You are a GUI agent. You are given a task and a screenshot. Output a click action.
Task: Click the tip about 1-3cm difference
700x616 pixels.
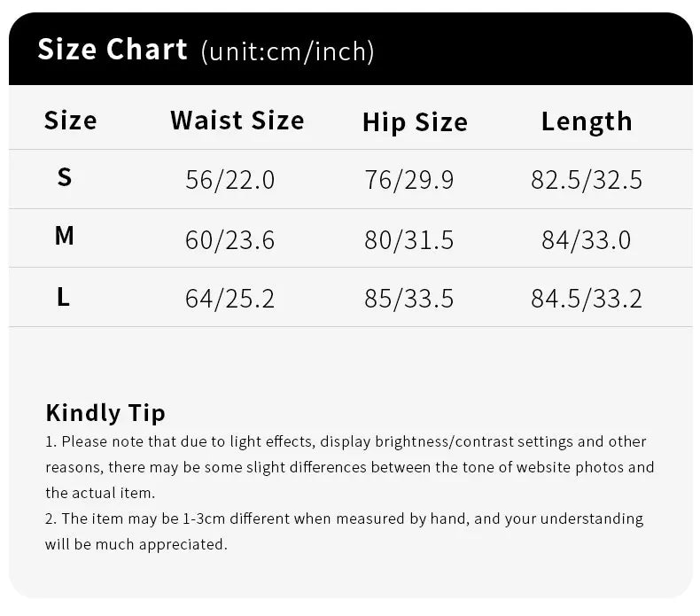344,532
